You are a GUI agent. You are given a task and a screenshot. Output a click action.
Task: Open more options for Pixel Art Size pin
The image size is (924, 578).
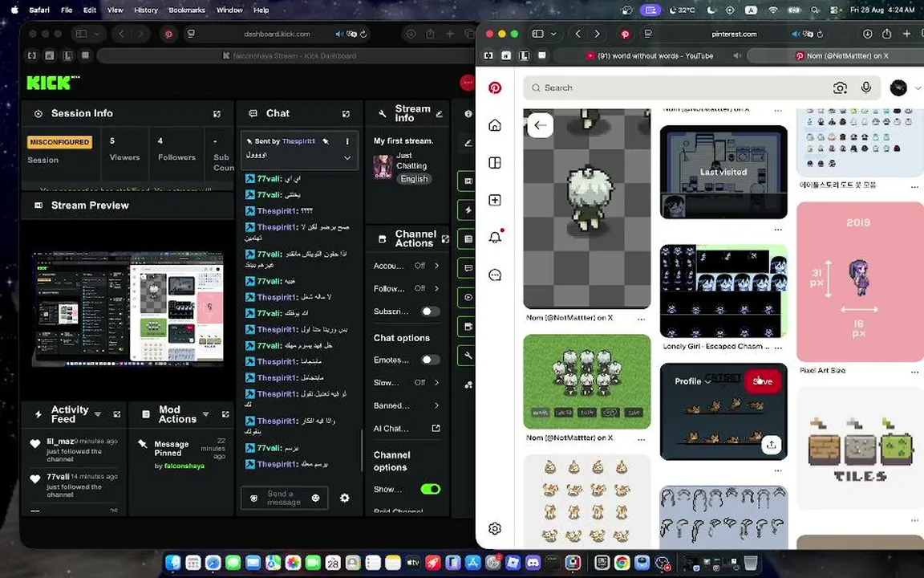(914, 372)
